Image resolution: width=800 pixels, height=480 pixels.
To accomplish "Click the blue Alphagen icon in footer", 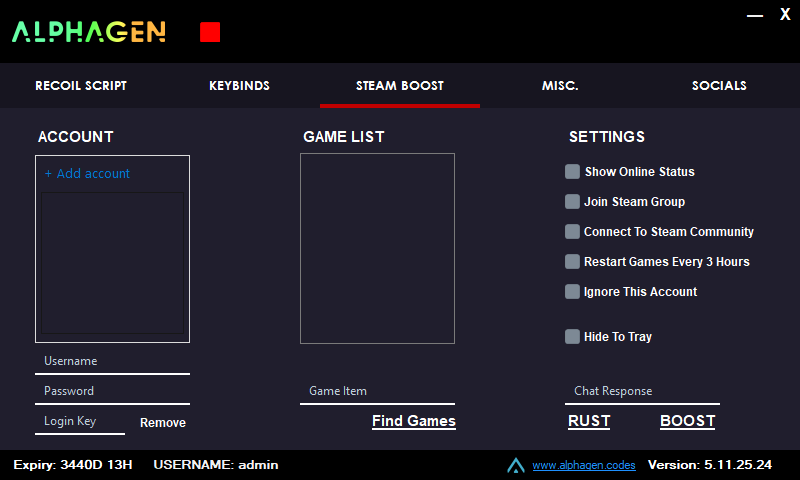I will tap(516, 465).
